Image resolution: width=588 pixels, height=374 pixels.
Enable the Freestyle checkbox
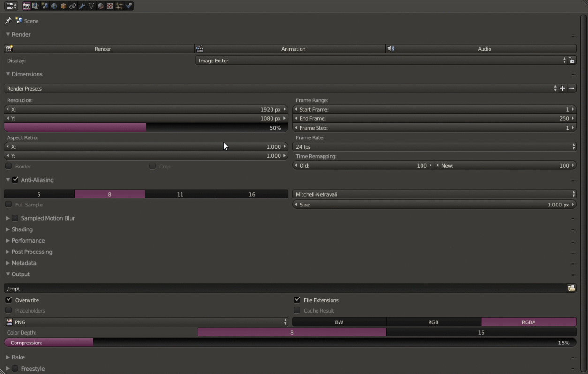click(15, 369)
